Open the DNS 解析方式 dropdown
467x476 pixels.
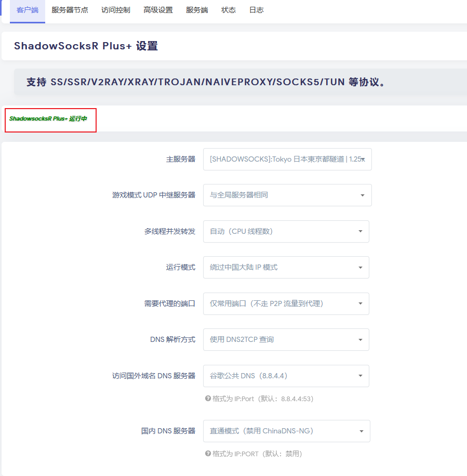click(x=286, y=339)
